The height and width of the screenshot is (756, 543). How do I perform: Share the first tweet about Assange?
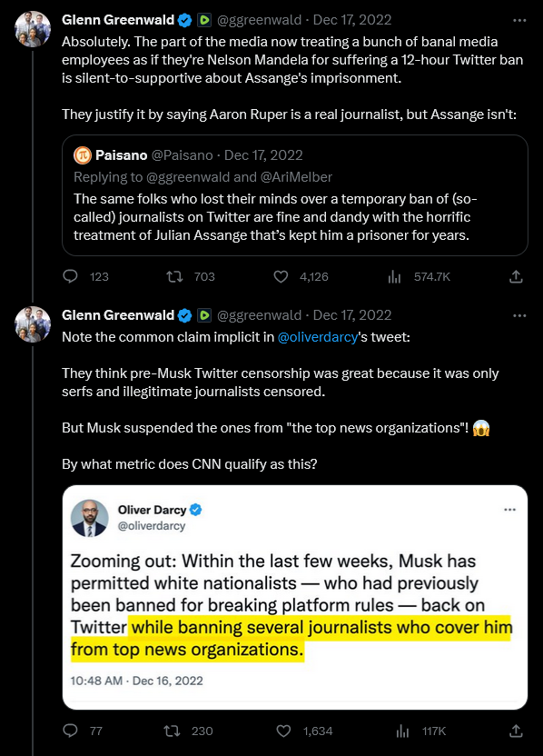click(x=516, y=276)
